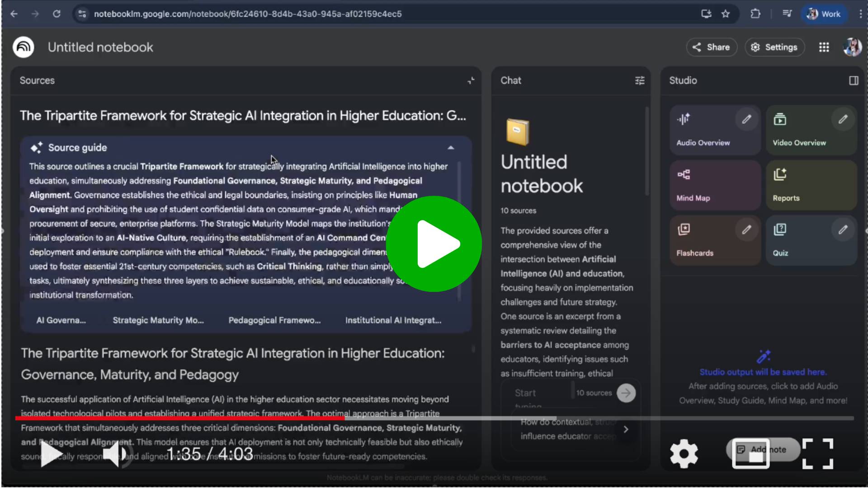Collapse the Sources panel view
The height and width of the screenshot is (488, 868).
[471, 80]
